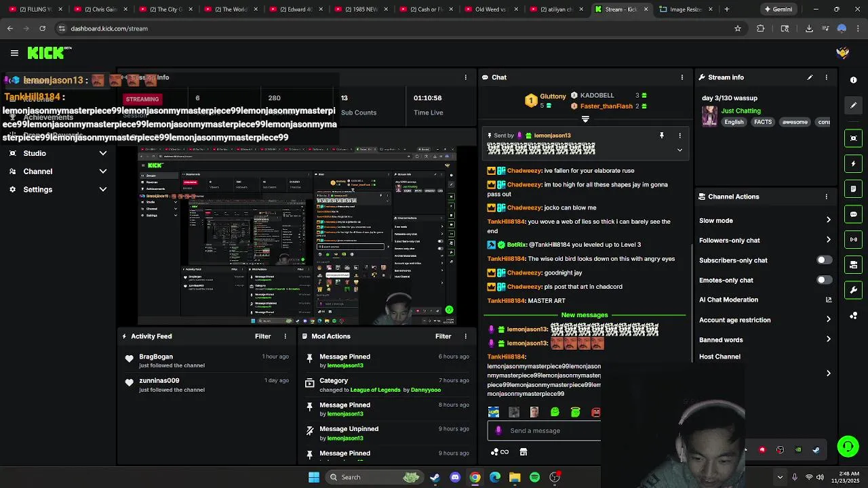
Task: Click the Send a message input field
Action: [544, 430]
